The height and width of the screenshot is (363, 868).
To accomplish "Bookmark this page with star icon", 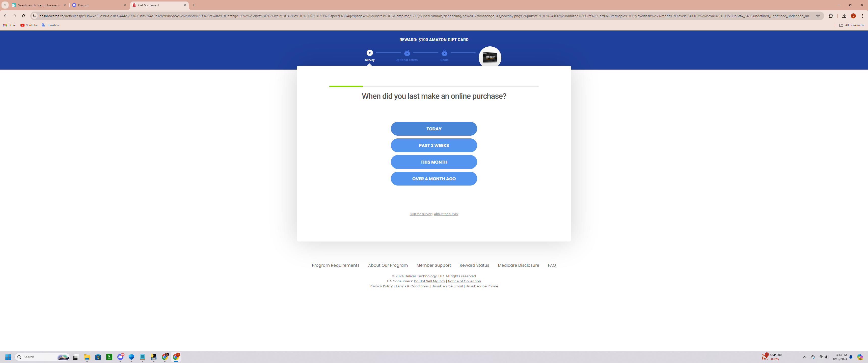I will click(x=818, y=16).
